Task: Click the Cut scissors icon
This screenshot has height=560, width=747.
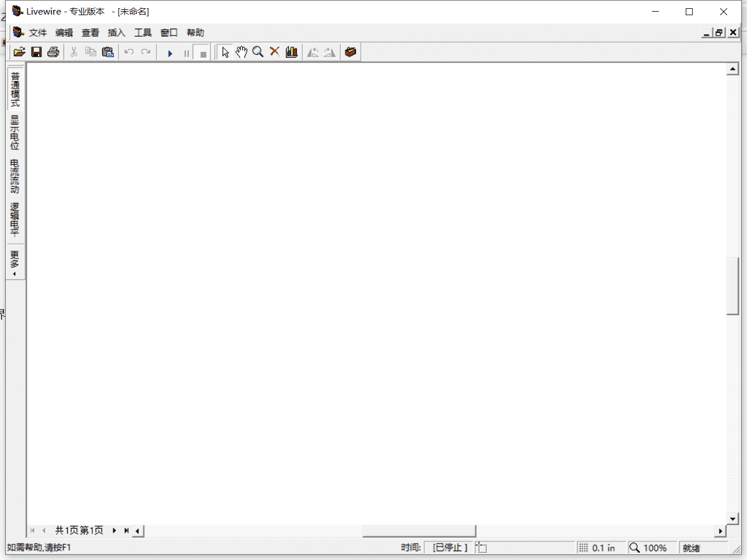Action: click(x=74, y=52)
